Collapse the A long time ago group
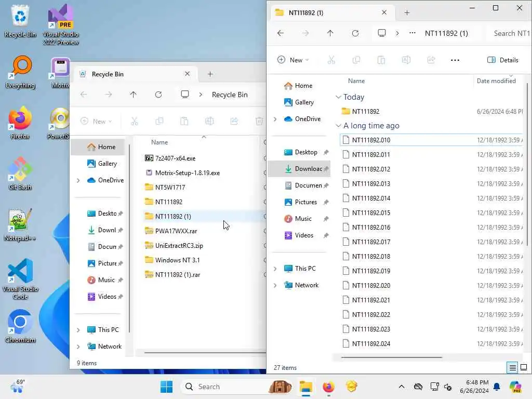The image size is (532, 399). click(x=338, y=126)
